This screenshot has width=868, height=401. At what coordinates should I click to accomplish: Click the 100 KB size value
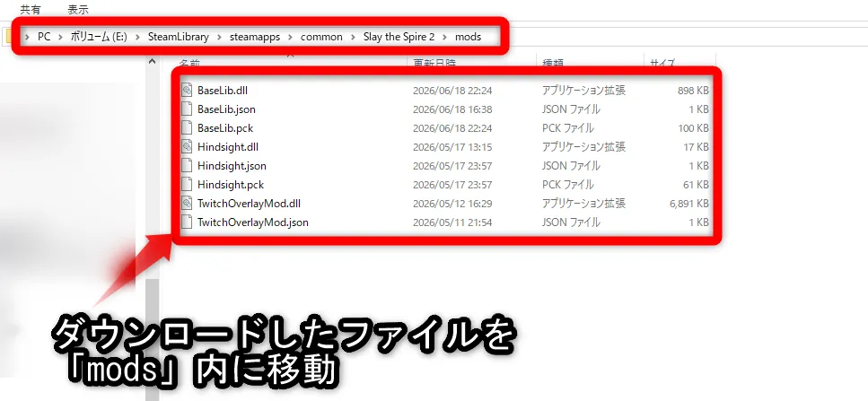point(693,127)
